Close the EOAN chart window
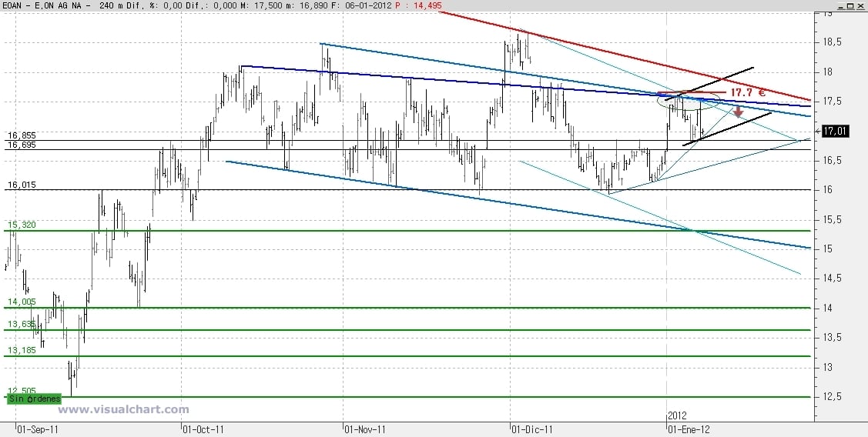Image resolution: width=868 pixels, height=437 pixels. (861, 5)
